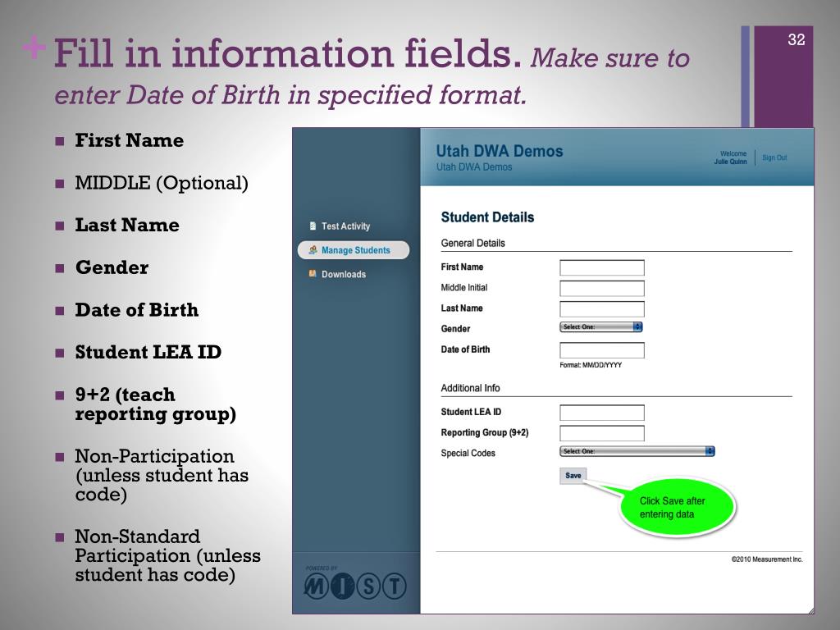The width and height of the screenshot is (840, 630).
Task: Go to the Downloads section
Action: pos(343,274)
